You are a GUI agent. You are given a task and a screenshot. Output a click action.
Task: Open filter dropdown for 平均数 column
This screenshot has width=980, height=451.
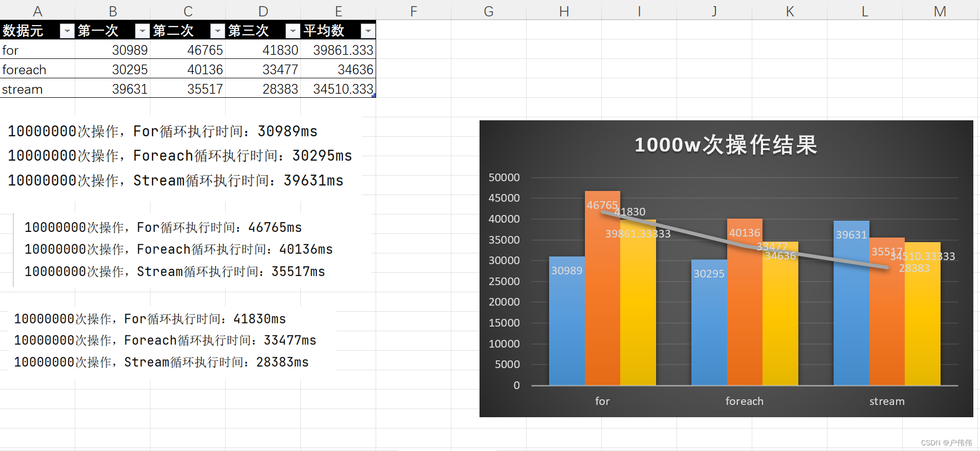pyautogui.click(x=368, y=31)
